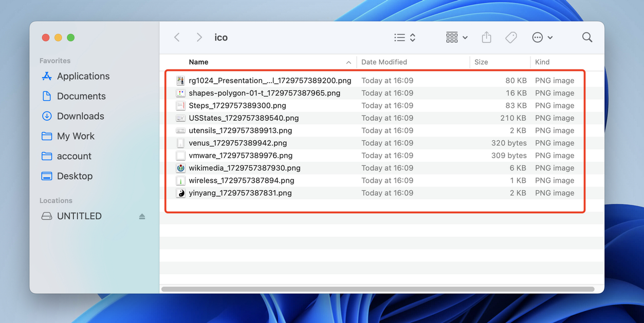The width and height of the screenshot is (644, 323).
Task: Navigate back with the back arrow
Action: [x=177, y=37]
